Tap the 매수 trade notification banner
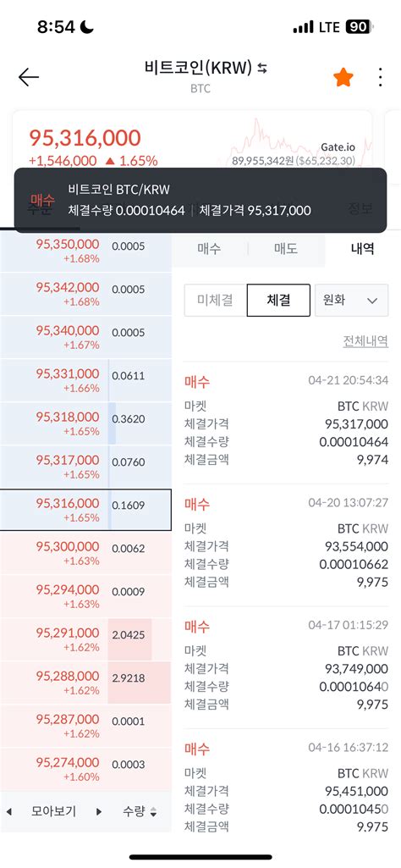This screenshot has width=401, height=868. pyautogui.click(x=200, y=200)
